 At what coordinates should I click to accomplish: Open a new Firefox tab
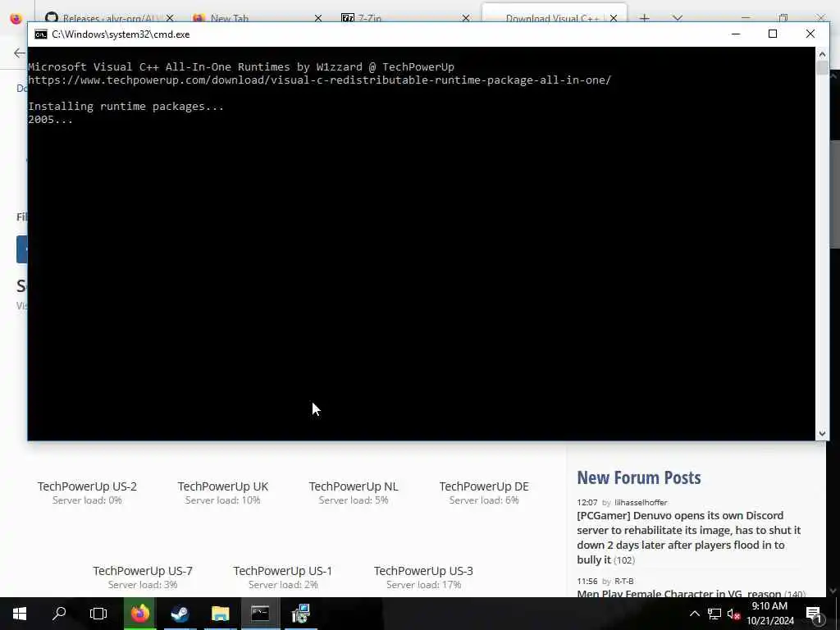(645, 18)
